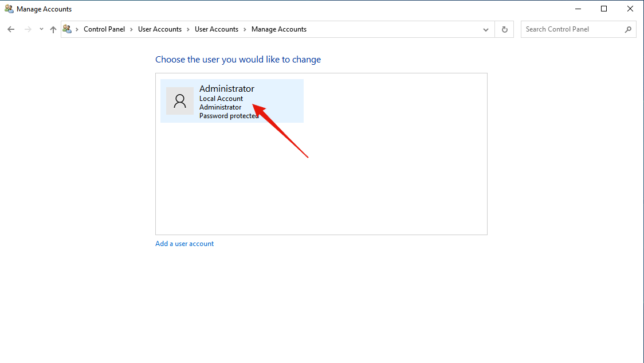Open the Administrator account name
Viewport: 644px width, 363px height.
[x=227, y=89]
